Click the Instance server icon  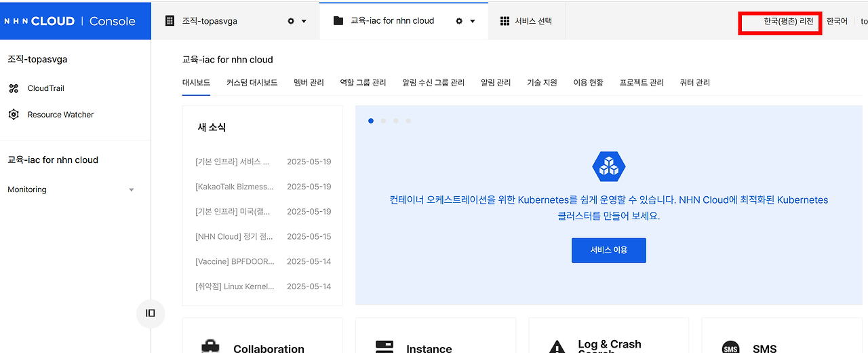point(384,347)
